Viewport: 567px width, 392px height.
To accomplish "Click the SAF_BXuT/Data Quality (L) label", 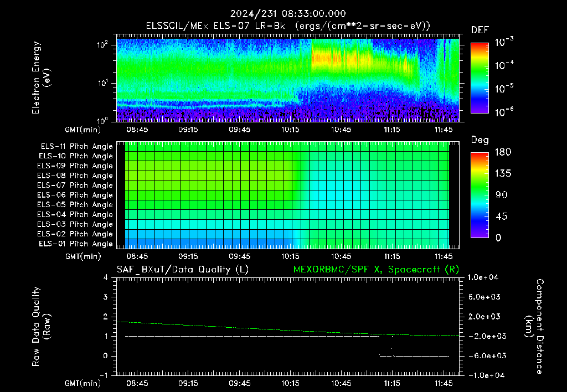I will pos(183,270).
